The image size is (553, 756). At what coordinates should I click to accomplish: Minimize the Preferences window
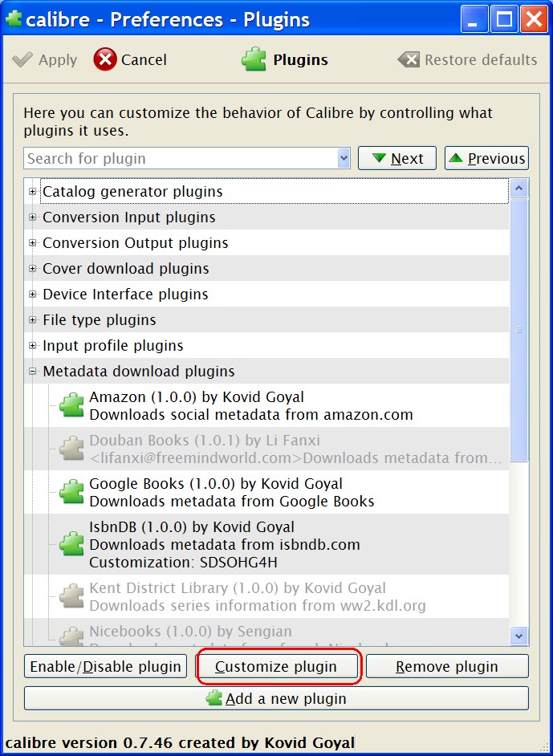click(474, 18)
